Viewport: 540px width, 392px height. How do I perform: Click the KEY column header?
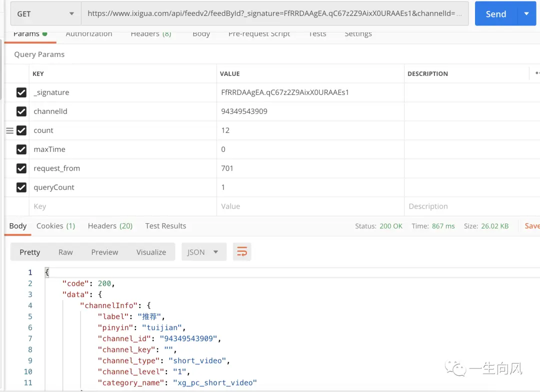click(38, 73)
